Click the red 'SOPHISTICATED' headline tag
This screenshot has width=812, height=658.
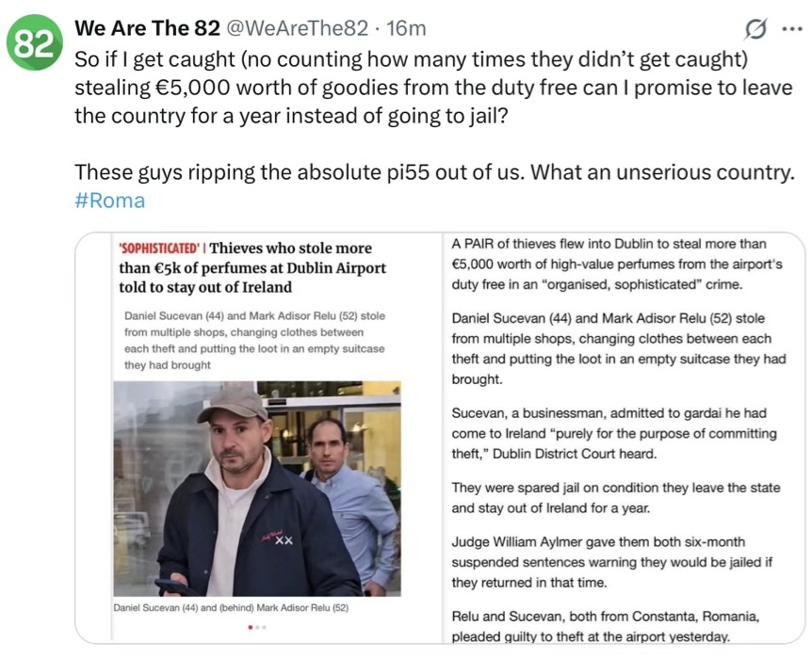pyautogui.click(x=160, y=249)
